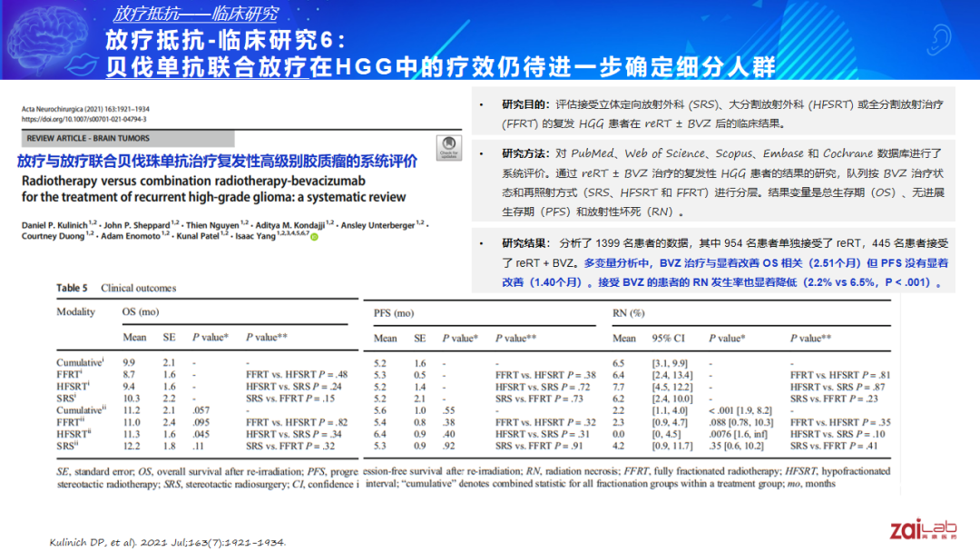
Task: Click author name 'Kunal Patel'
Action: click(198, 236)
